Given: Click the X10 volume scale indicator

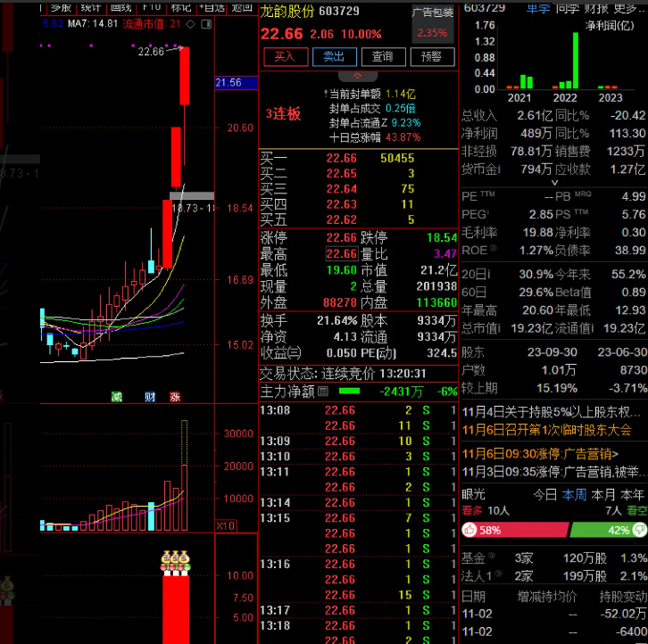Looking at the screenshot, I should pyautogui.click(x=226, y=526).
